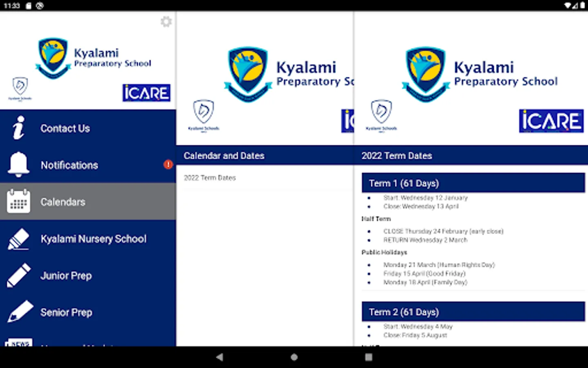Tap the status bar Wi-Fi indicator

click(568, 6)
